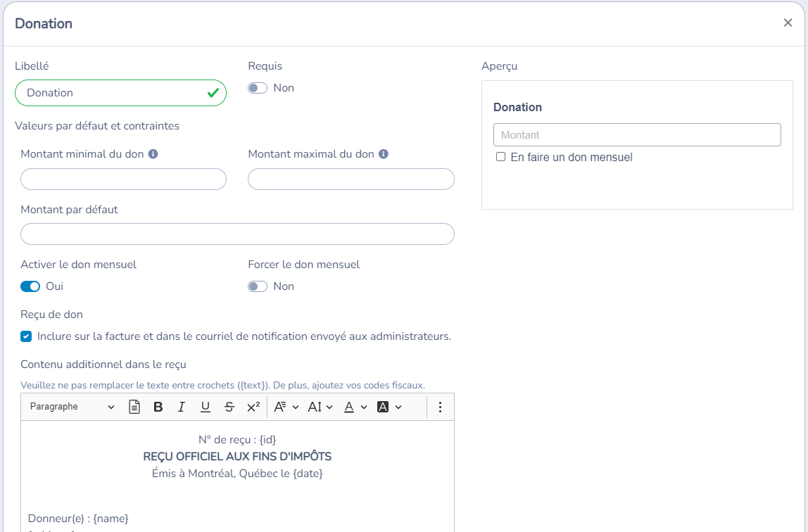
Task: Disable the Activer le don mensuel switch
Action: (30, 286)
